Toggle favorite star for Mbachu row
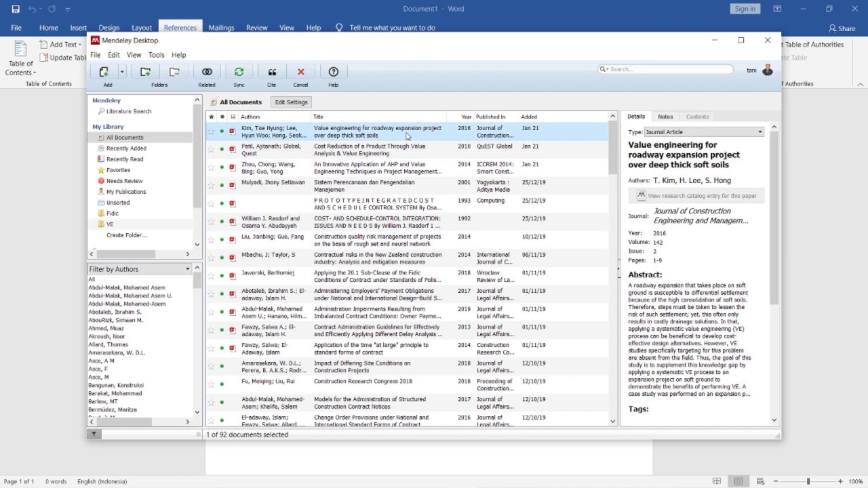The width and height of the screenshot is (868, 488). pos(211,258)
